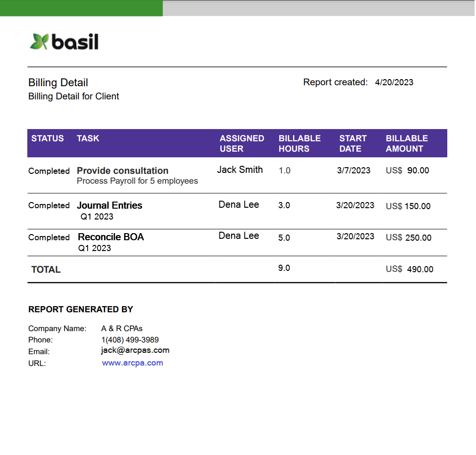Click the report created date 4/20/2023
The width and height of the screenshot is (476, 455).
[x=394, y=82]
